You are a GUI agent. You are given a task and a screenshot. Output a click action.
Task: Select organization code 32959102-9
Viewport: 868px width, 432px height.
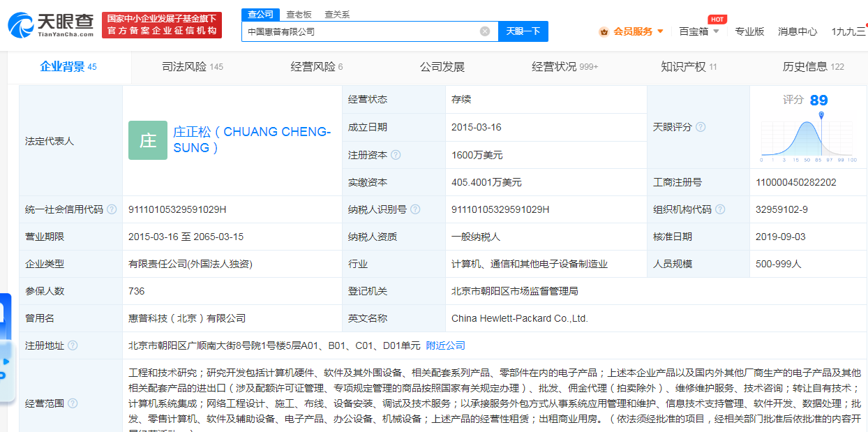coord(781,209)
